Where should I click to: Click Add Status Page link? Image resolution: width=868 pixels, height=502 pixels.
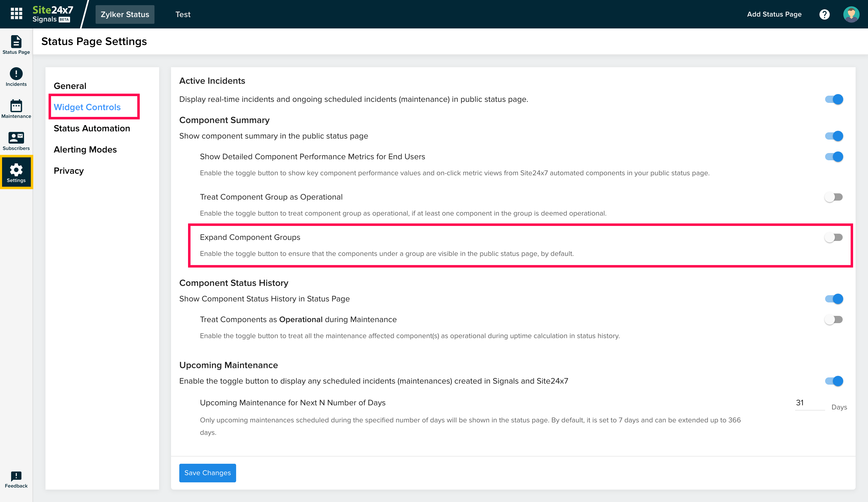point(774,14)
